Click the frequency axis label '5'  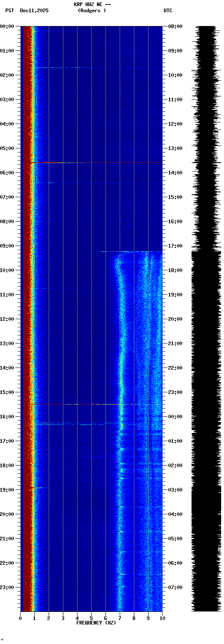(x=91, y=618)
